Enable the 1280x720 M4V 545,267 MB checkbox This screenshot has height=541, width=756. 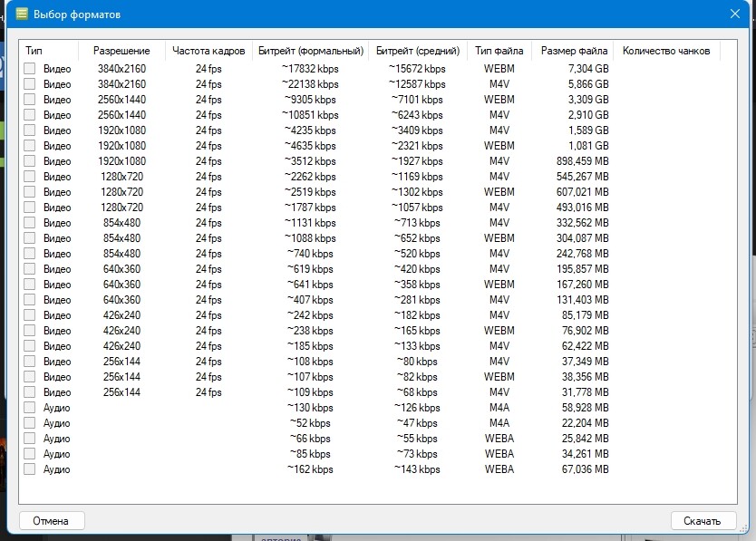pos(29,177)
